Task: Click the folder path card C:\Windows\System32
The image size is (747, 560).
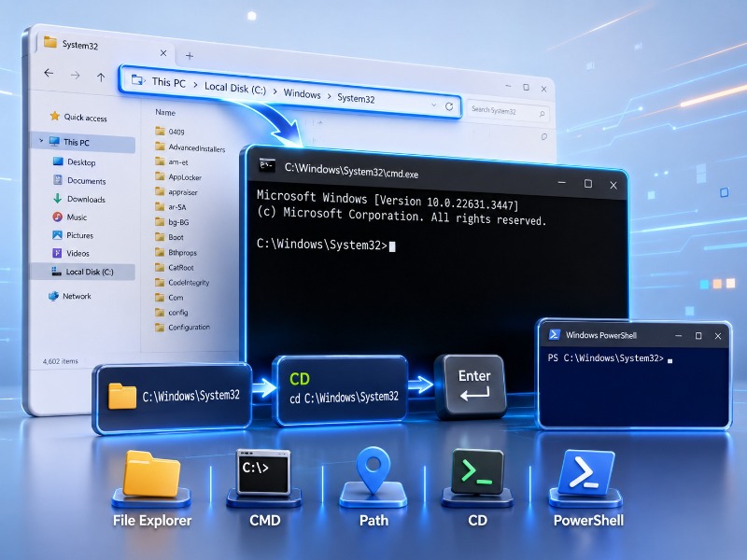Action: [172, 397]
